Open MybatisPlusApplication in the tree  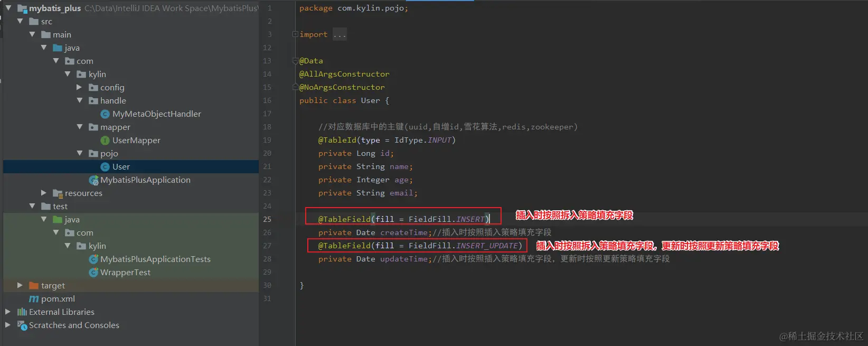coord(145,180)
